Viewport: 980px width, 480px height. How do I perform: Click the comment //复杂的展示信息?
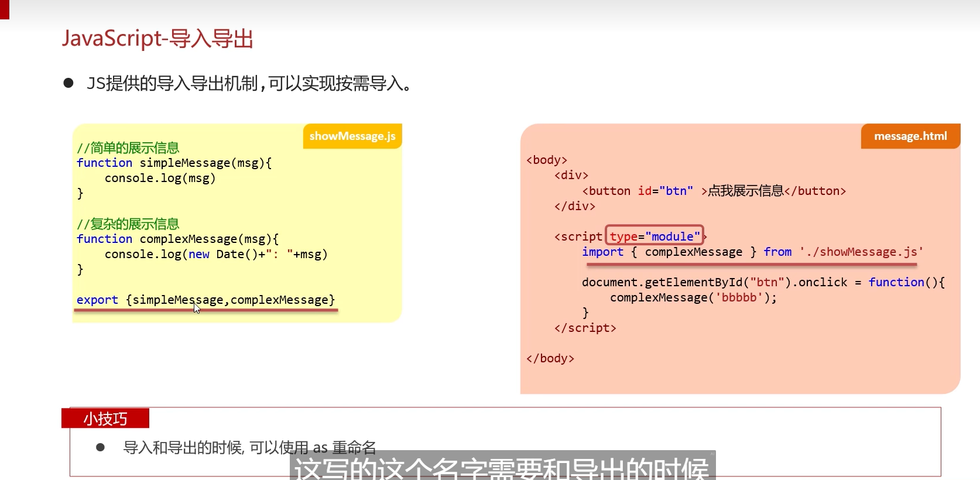tap(128, 224)
